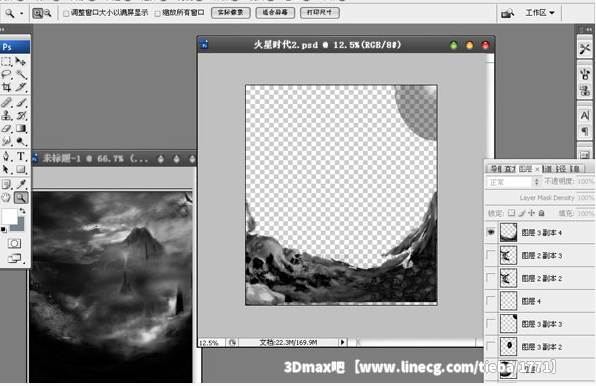This screenshot has width=596, height=386.
Task: Change the screen mode
Action: [14, 258]
